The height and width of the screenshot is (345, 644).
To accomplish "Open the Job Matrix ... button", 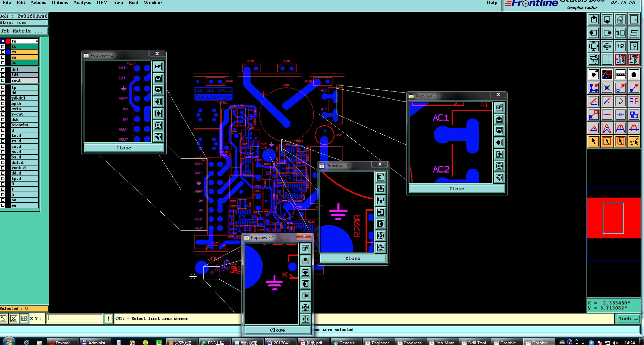I will (x=24, y=31).
